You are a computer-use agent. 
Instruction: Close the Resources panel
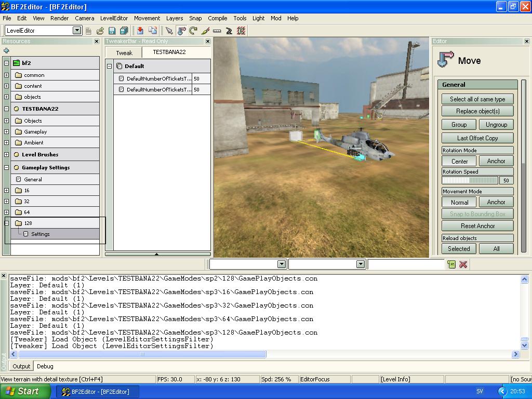[97, 41]
